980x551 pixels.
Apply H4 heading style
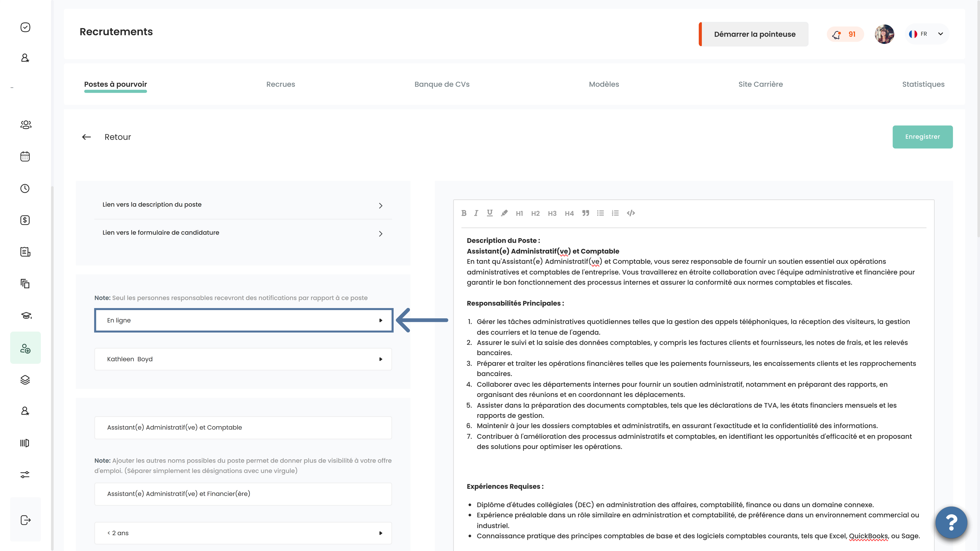(569, 213)
